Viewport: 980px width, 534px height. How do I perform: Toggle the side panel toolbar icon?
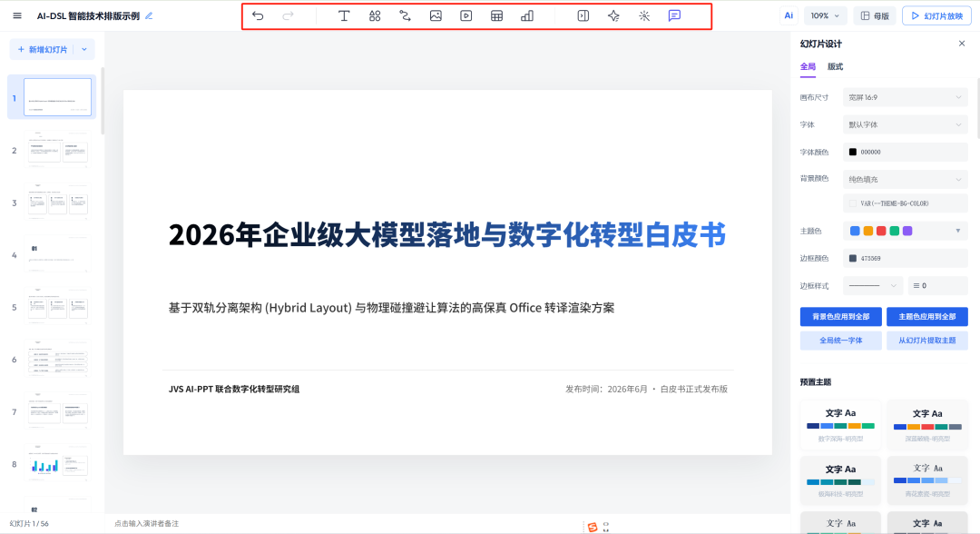click(583, 15)
